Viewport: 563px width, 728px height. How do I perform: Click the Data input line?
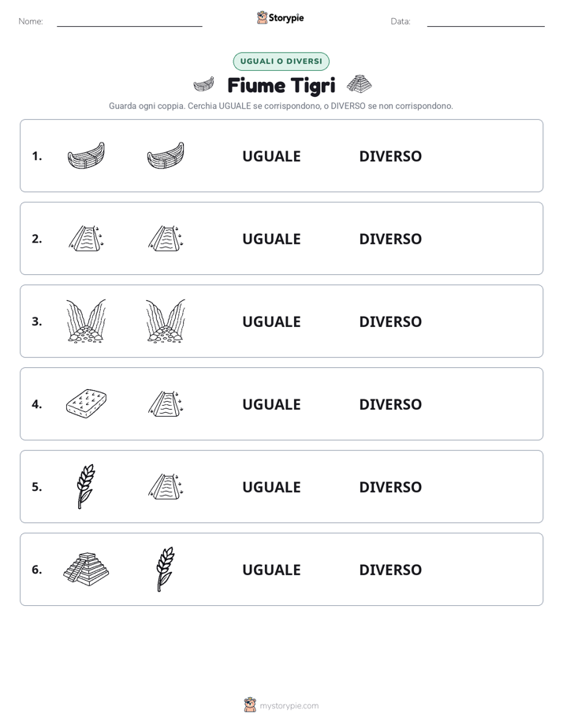[486, 22]
